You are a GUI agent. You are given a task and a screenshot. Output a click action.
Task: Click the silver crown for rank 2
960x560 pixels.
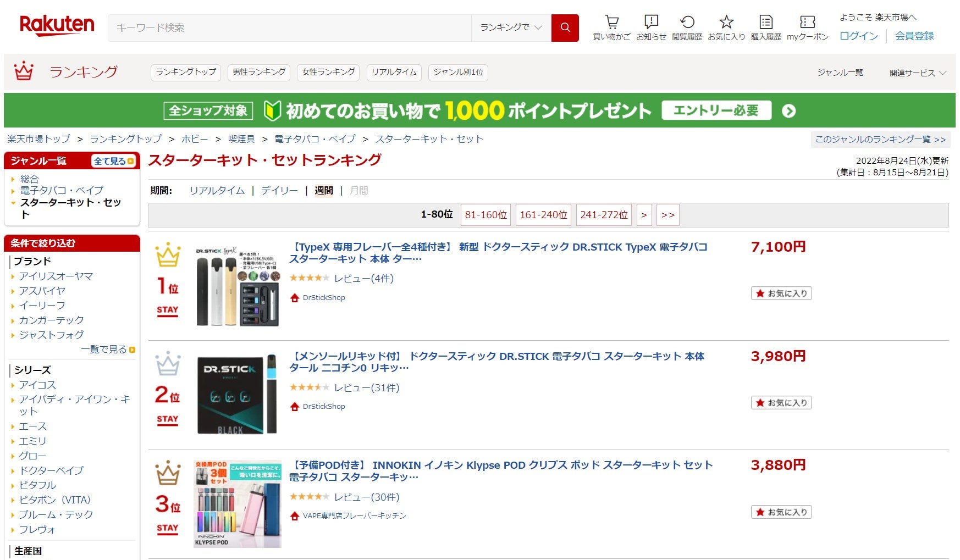pos(168,363)
